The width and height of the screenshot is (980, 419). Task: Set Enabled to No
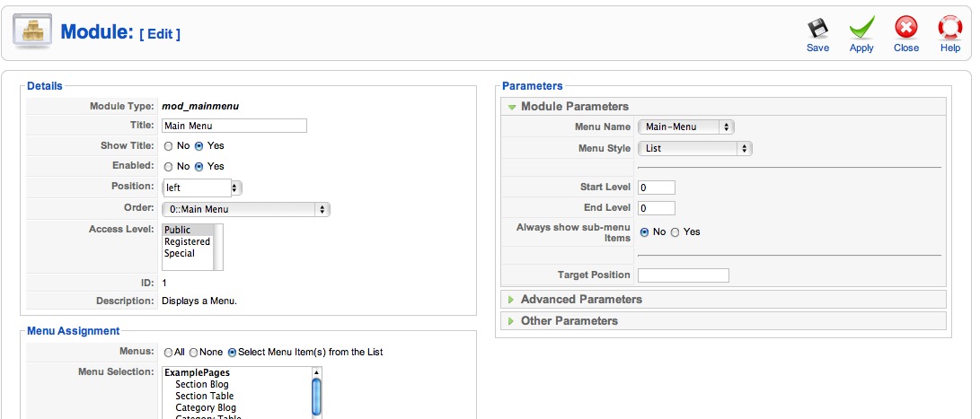point(168,167)
